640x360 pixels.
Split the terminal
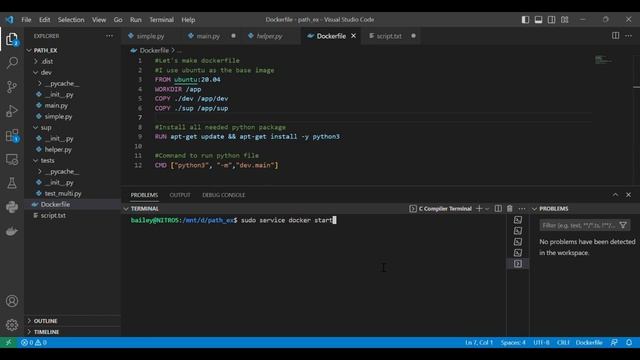pos(498,209)
